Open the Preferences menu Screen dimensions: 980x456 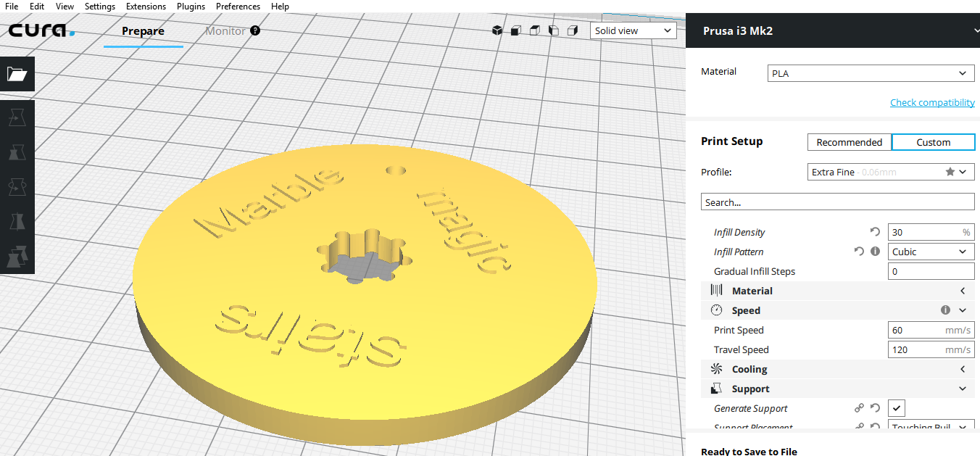tap(238, 7)
